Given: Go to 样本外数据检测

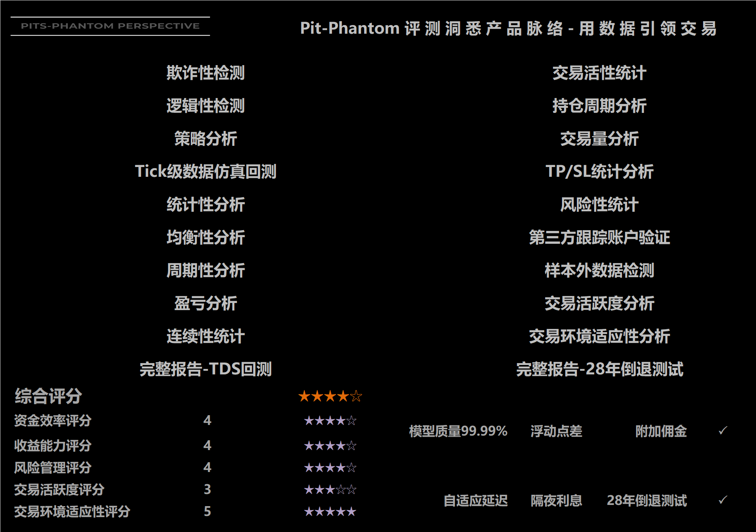Looking at the screenshot, I should click(599, 271).
